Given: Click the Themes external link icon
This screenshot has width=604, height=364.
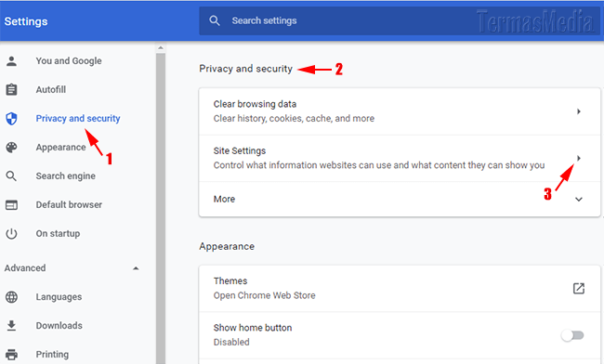Looking at the screenshot, I should (579, 288).
